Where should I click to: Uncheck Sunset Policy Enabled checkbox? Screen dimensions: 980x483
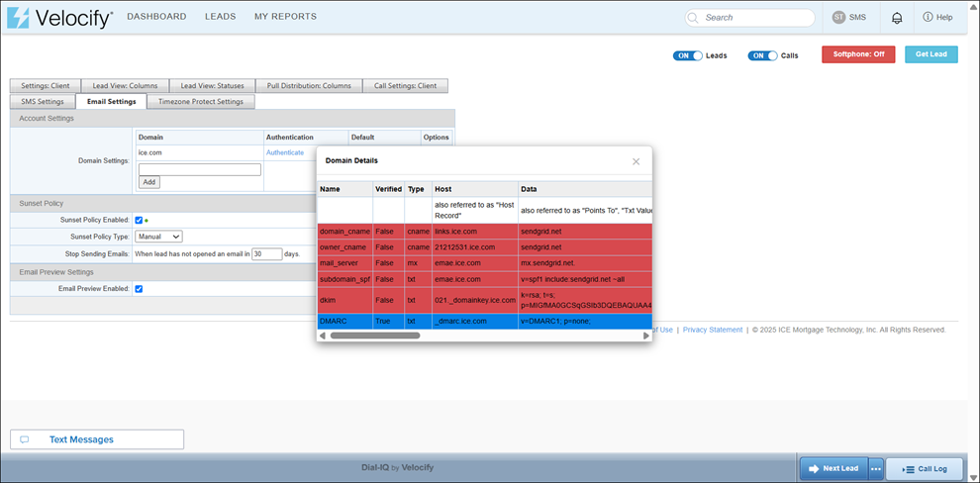pos(139,220)
